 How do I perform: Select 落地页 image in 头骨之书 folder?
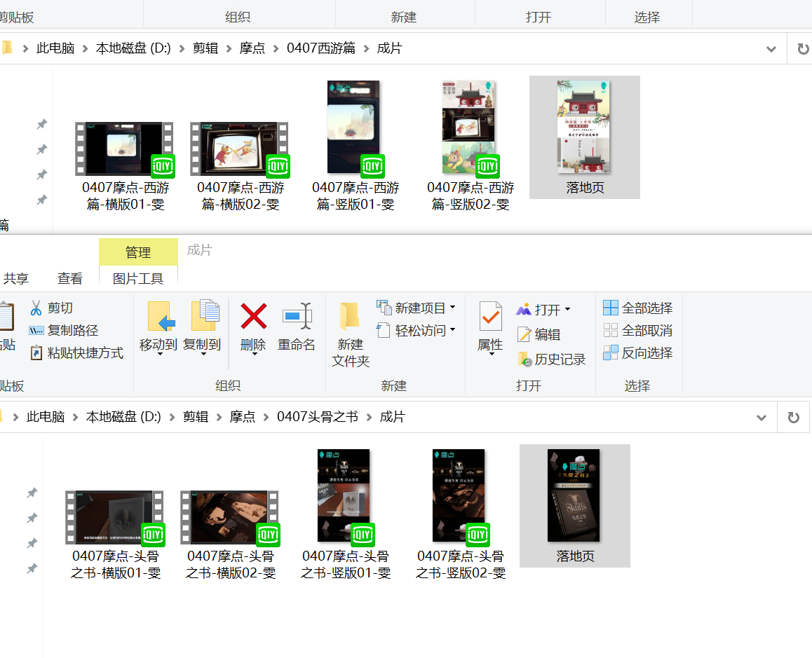point(575,506)
